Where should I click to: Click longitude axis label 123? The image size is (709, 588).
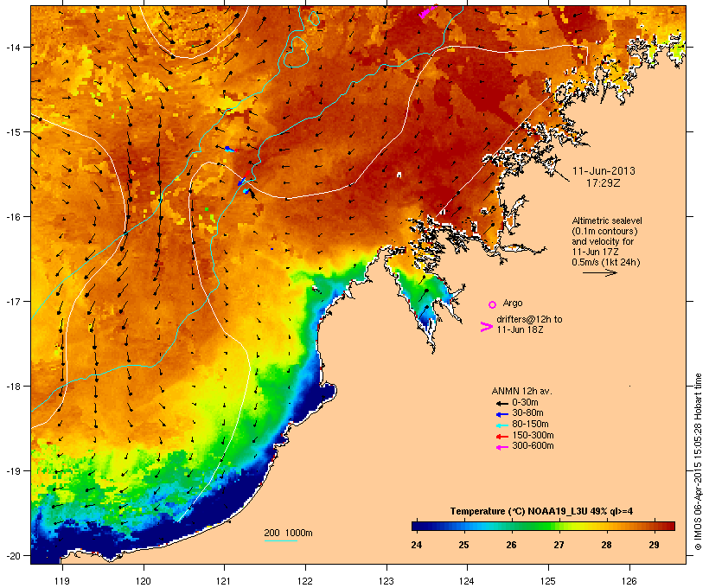(386, 581)
